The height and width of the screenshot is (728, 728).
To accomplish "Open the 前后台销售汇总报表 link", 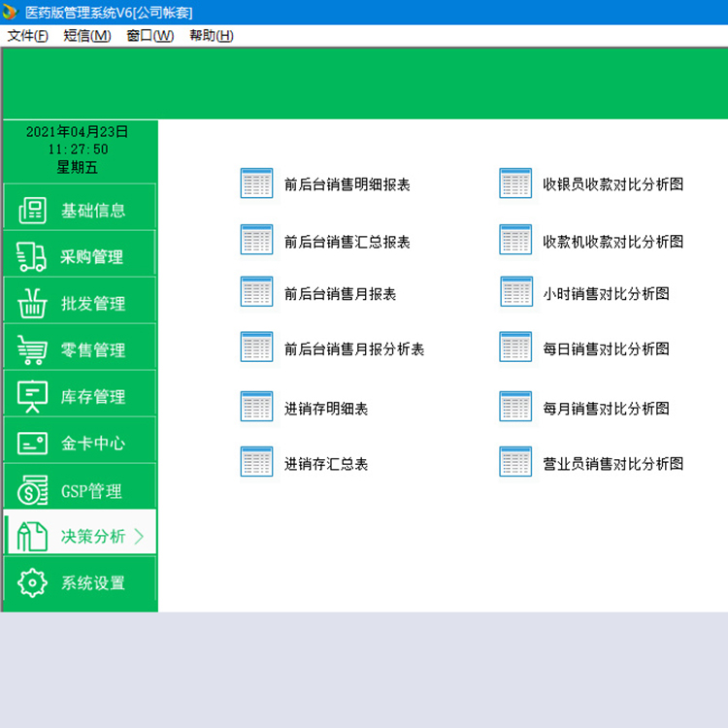I will pyautogui.click(x=347, y=242).
